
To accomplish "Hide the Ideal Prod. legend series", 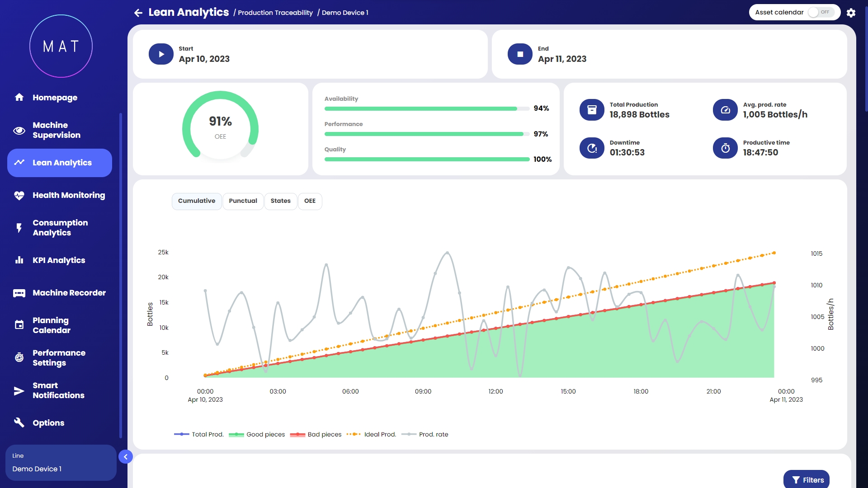I will [x=372, y=435].
